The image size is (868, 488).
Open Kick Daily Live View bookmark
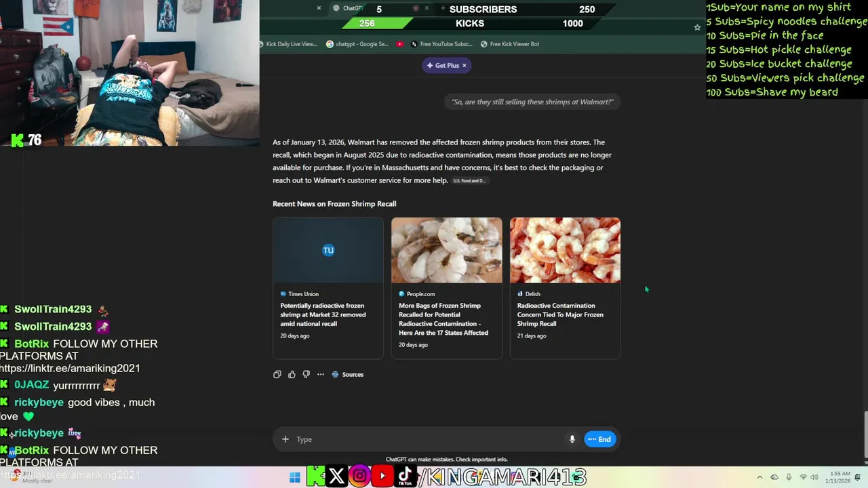coord(289,44)
